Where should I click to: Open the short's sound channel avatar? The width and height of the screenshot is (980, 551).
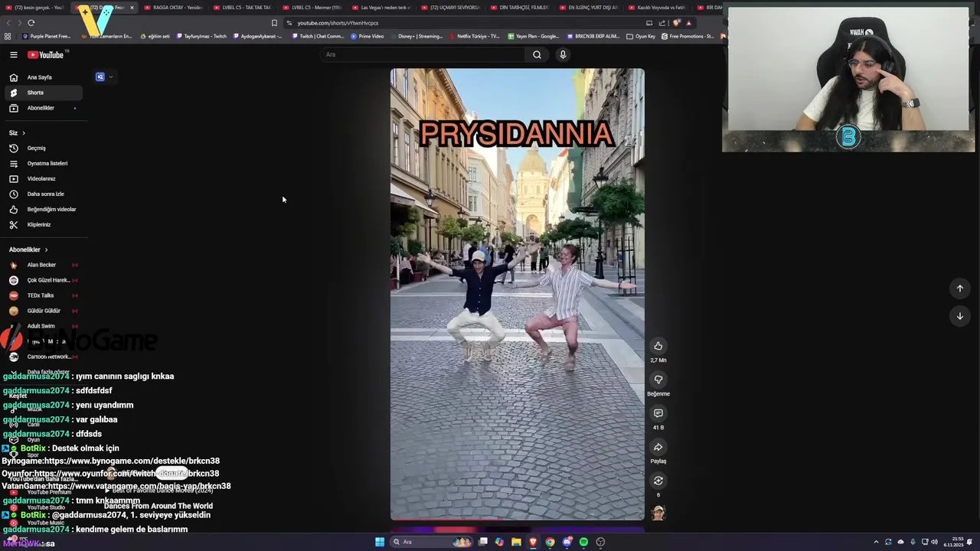[x=658, y=512]
